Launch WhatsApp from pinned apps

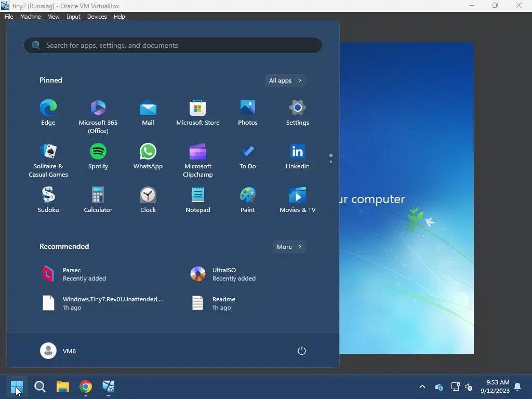pos(148,157)
